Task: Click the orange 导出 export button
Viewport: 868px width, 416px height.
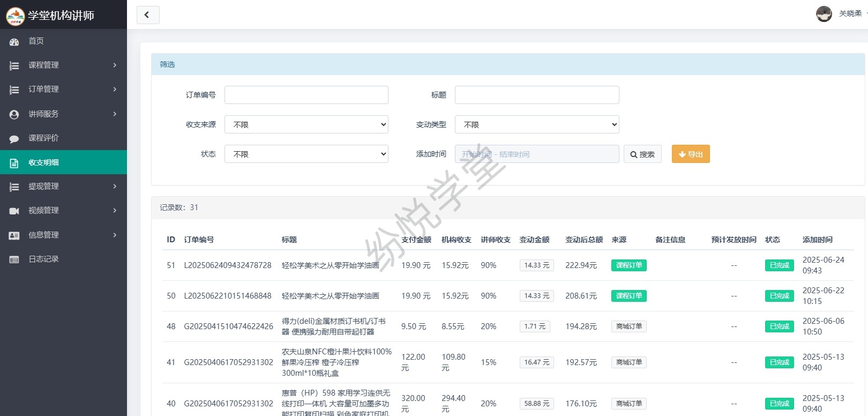Action: pos(690,154)
